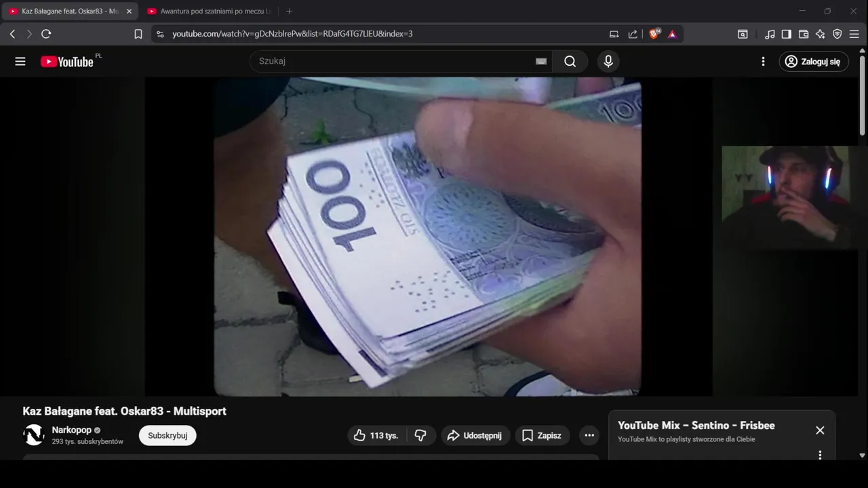Open the Brave main hamburger menu
Viewport: 868px width, 488px height.
click(854, 34)
